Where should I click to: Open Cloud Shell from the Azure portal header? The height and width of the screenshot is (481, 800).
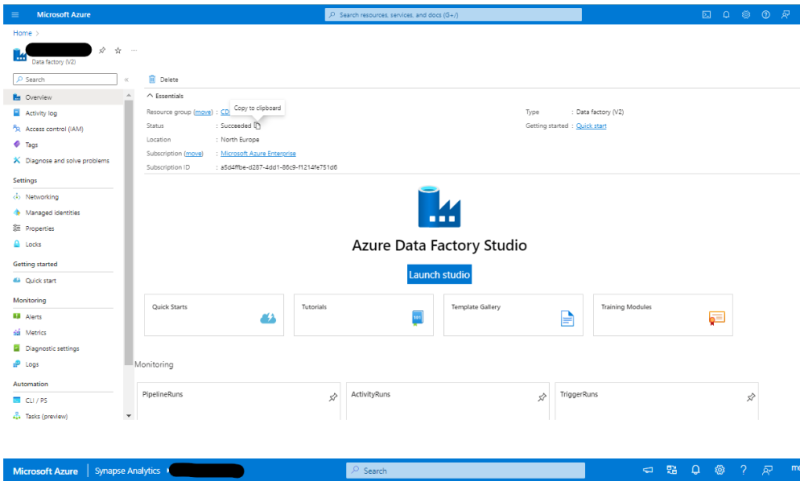click(706, 15)
